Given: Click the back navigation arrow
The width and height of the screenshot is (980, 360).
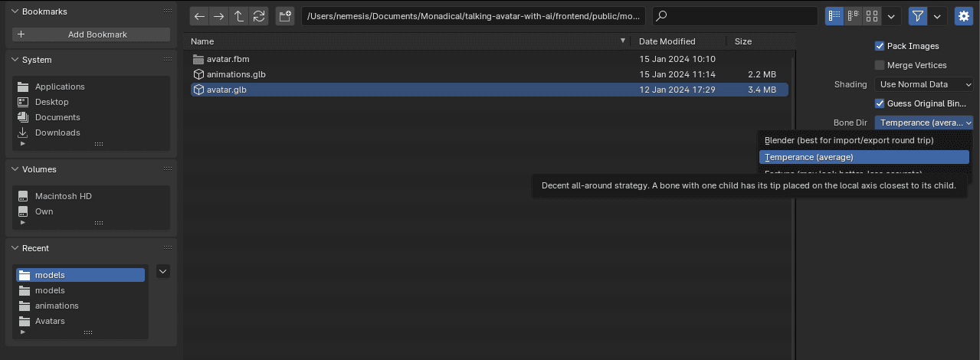Looking at the screenshot, I should [200, 16].
